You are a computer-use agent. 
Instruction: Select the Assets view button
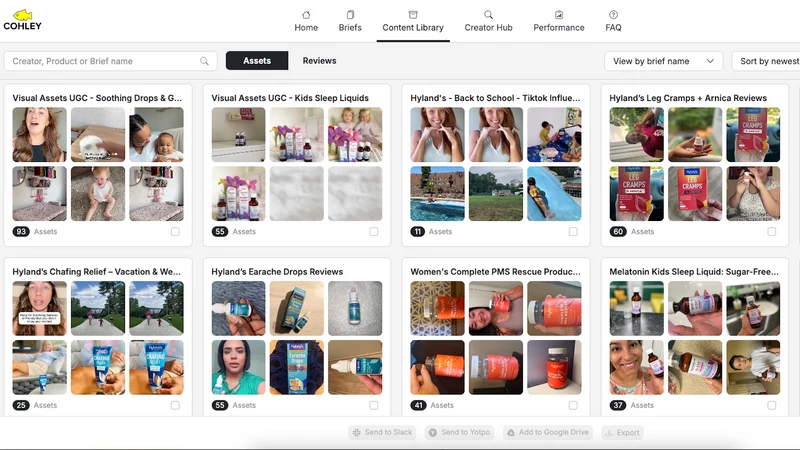pos(257,61)
